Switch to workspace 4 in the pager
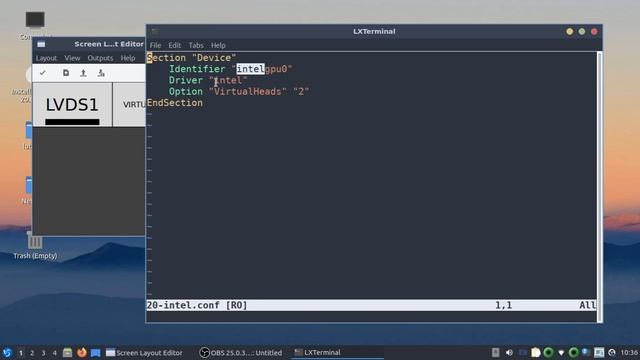Image resolution: width=640 pixels, height=360 pixels. [x=55, y=353]
